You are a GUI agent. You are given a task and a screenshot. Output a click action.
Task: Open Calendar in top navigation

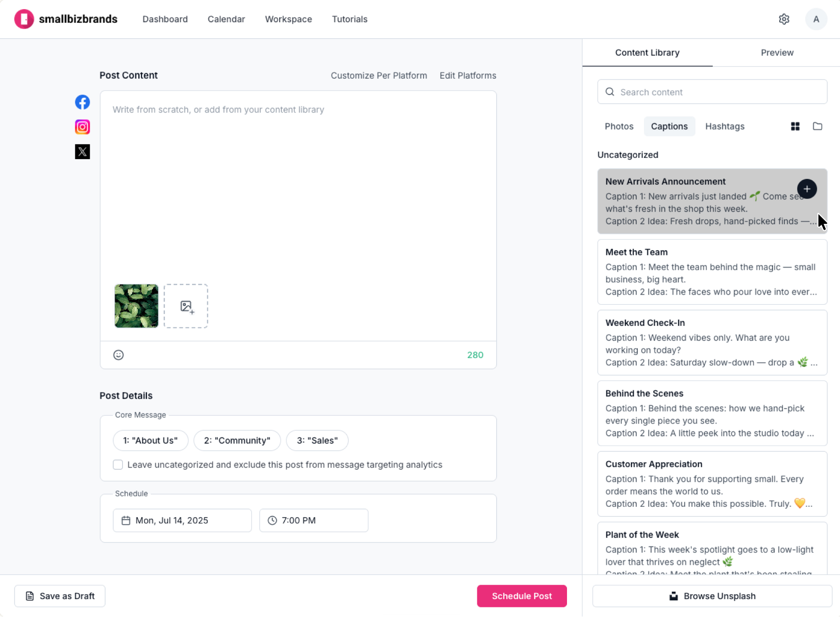tap(226, 19)
